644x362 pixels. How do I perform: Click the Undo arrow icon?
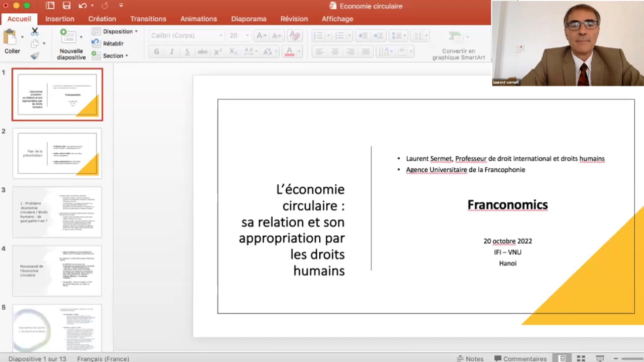[x=83, y=6]
